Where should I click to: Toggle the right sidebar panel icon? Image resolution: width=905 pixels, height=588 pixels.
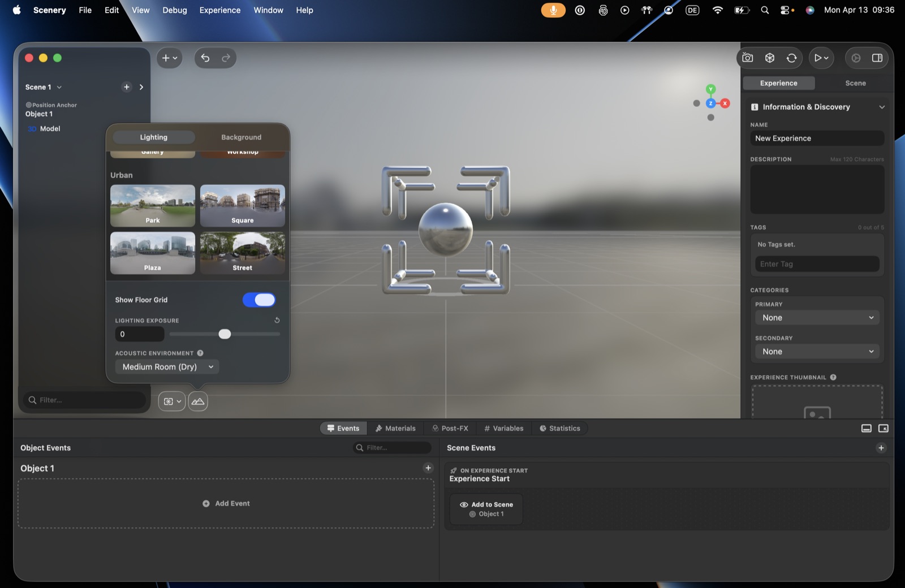[877, 58]
